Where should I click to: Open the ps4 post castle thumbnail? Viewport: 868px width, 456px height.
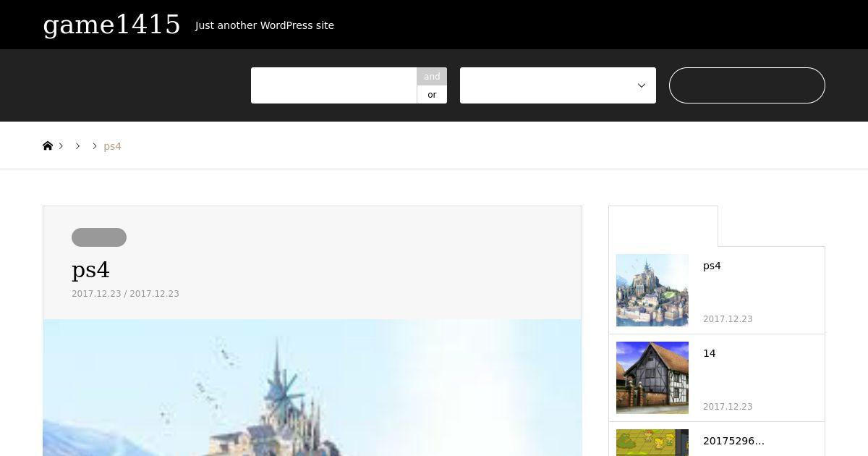[x=652, y=290]
